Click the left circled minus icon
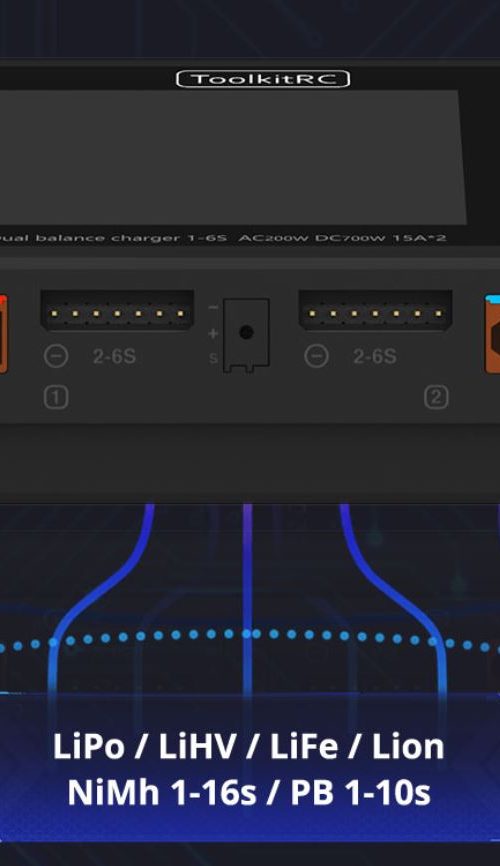Screen dimensions: 500x866 (x=56, y=356)
